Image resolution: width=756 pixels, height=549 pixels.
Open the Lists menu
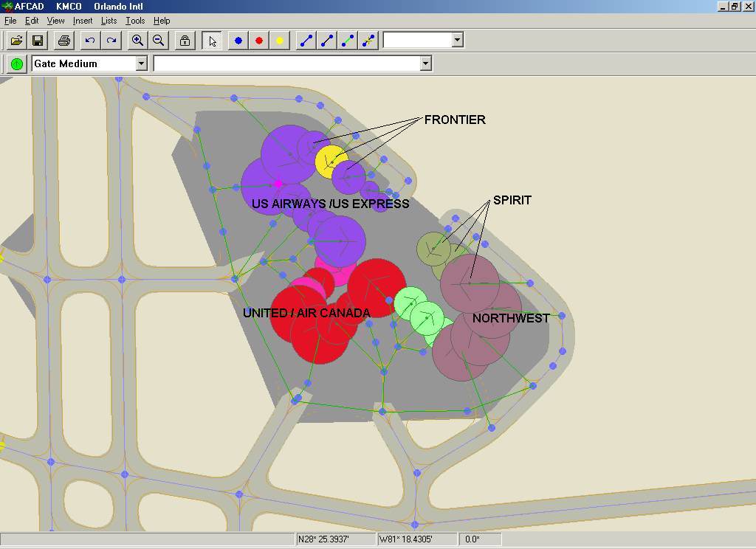[x=109, y=21]
